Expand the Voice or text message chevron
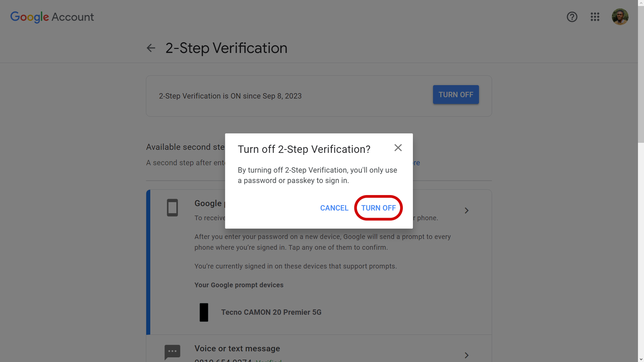 [x=466, y=355]
